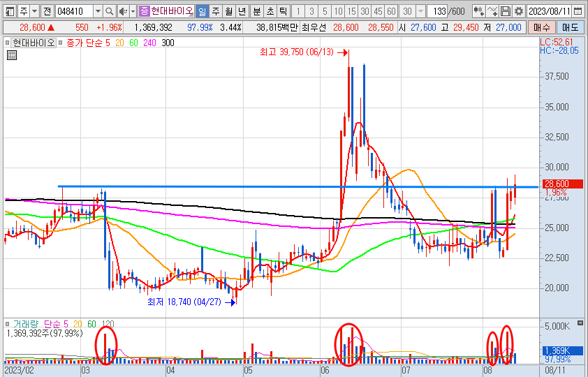The height and width of the screenshot is (377, 588).
Task: Click the 매수 buy button
Action: tap(541, 27)
